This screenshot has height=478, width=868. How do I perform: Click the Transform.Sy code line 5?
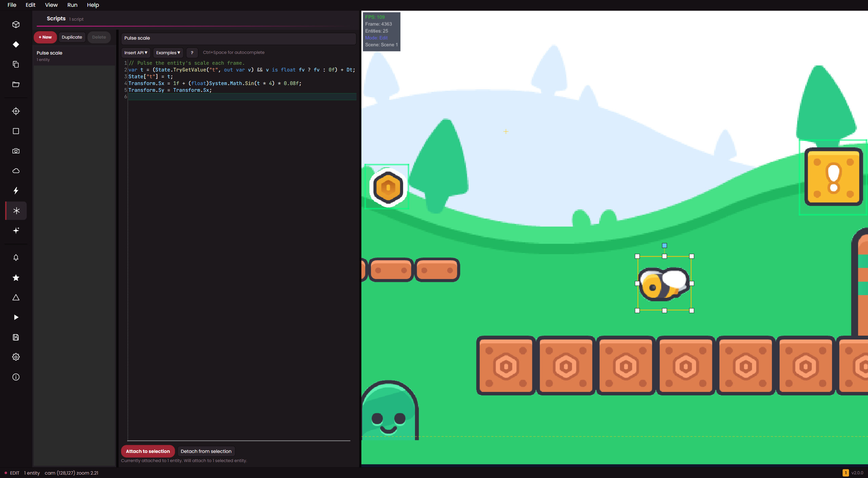170,90
